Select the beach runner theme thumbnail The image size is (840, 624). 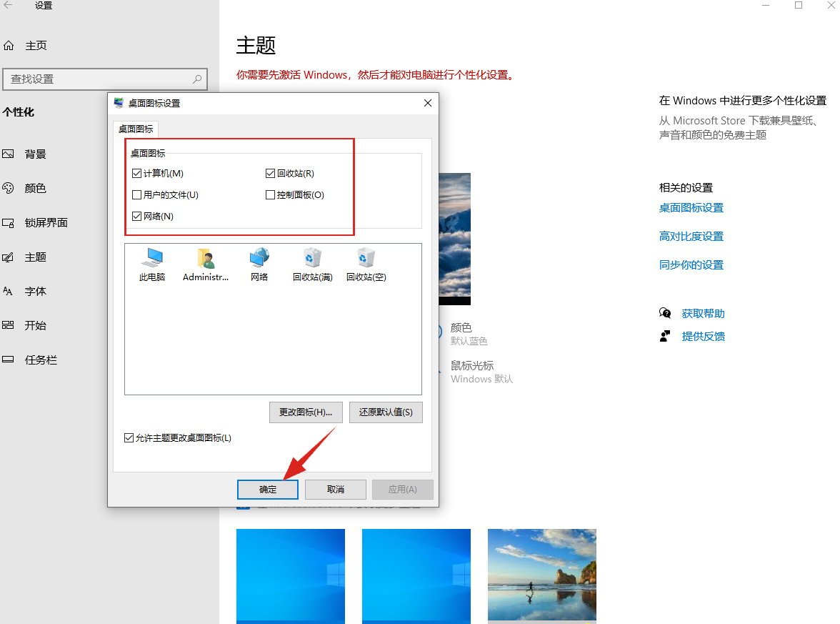(x=541, y=576)
